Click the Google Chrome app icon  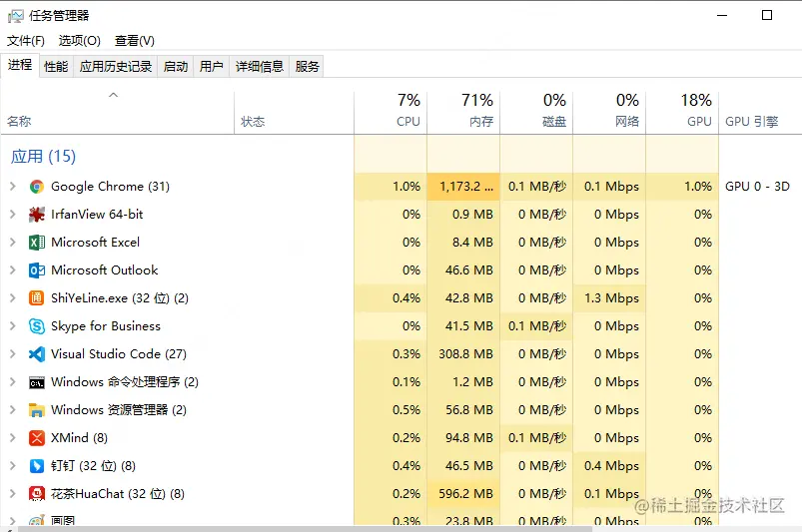(x=36, y=187)
